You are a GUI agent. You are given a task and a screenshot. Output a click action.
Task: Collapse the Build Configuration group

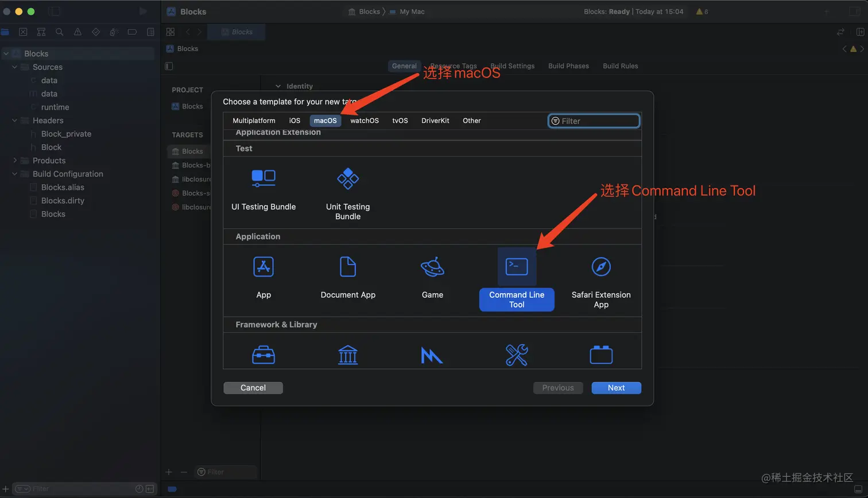click(15, 174)
